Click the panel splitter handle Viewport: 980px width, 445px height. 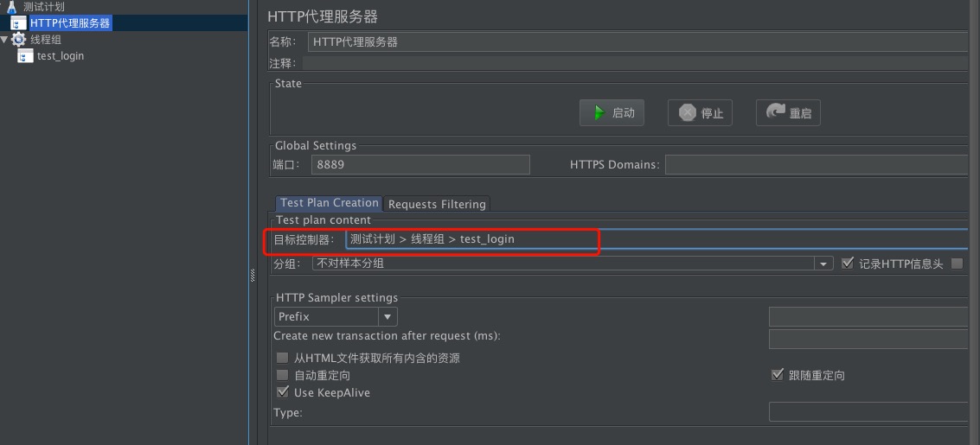[253, 275]
